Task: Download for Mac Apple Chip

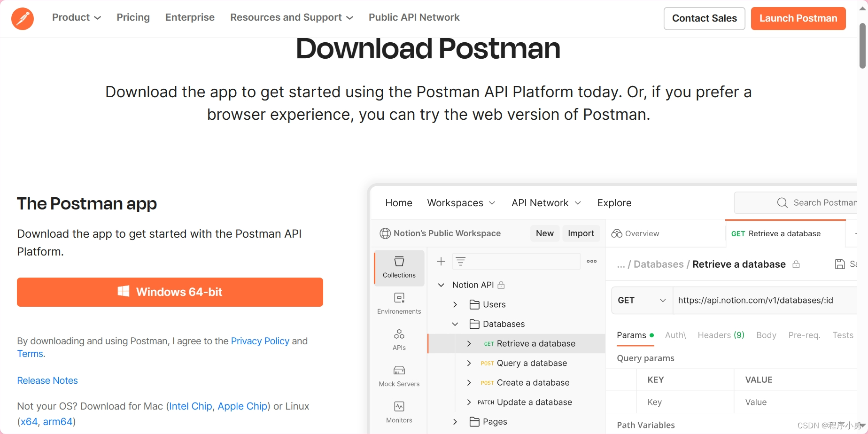Action: click(242, 406)
